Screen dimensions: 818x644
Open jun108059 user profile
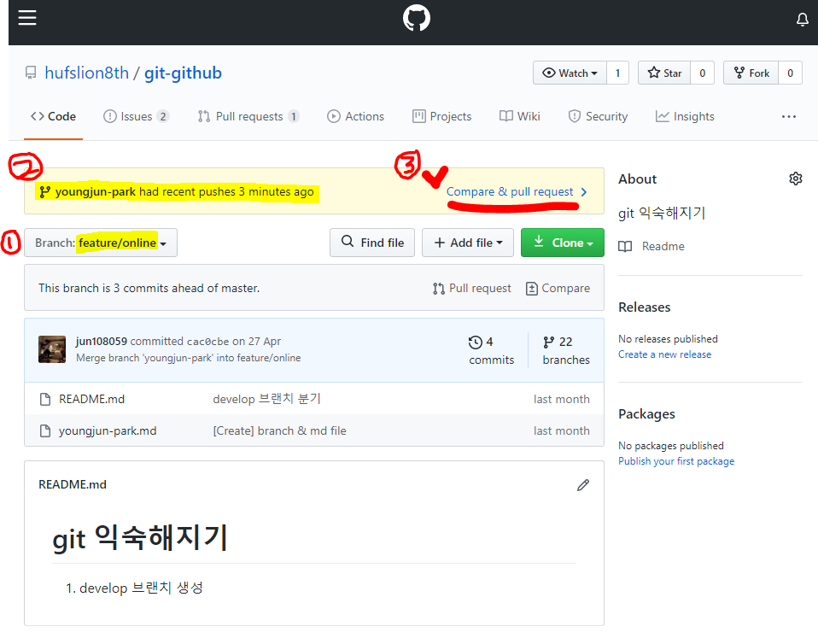[x=102, y=342]
